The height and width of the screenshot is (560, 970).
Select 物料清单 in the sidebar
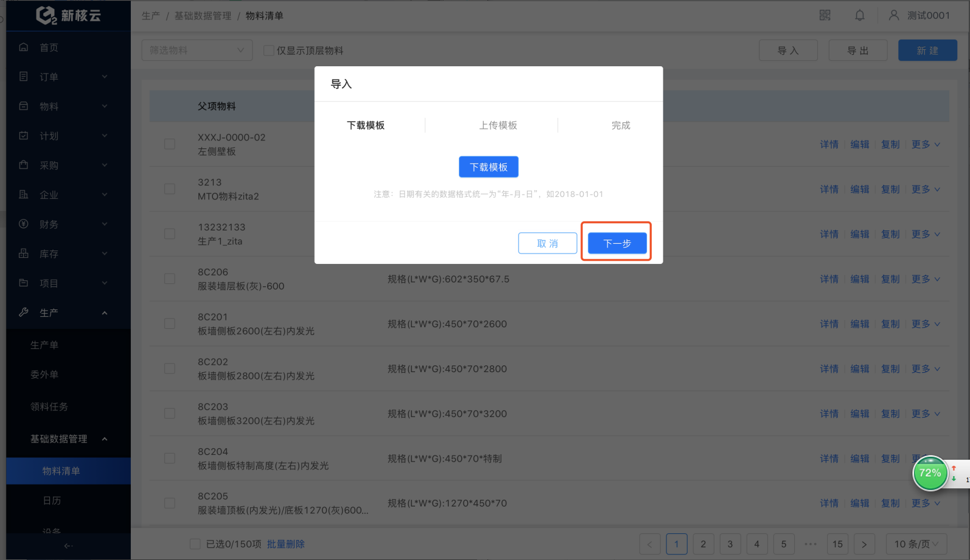(x=68, y=471)
